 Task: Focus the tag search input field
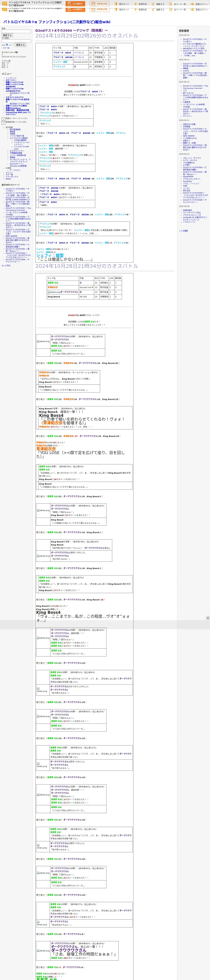pos(16,41)
